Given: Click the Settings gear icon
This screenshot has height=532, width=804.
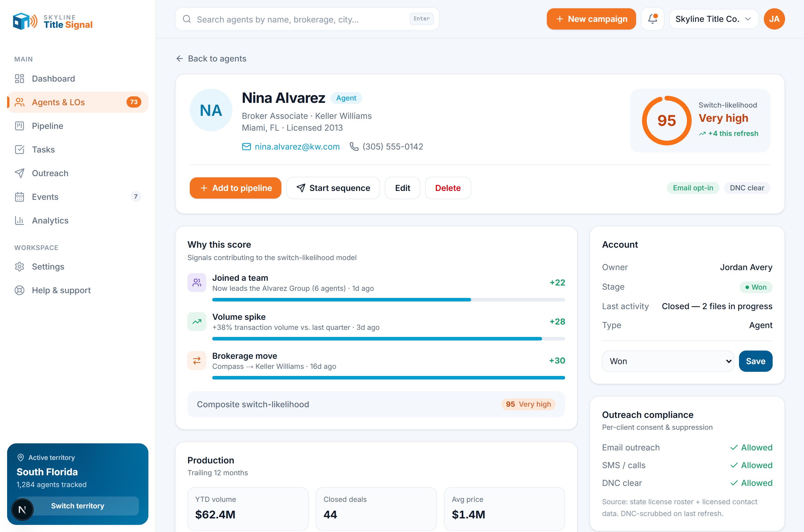Looking at the screenshot, I should click(19, 267).
